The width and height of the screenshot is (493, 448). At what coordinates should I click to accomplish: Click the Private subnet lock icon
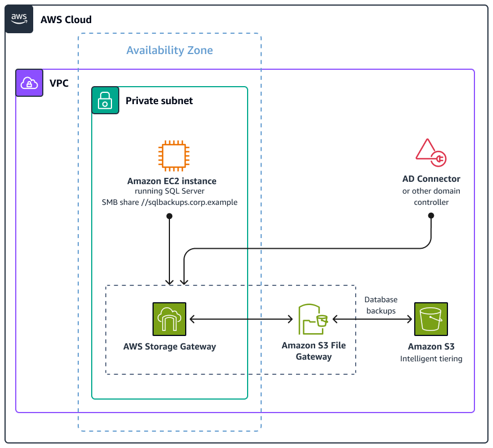105,100
